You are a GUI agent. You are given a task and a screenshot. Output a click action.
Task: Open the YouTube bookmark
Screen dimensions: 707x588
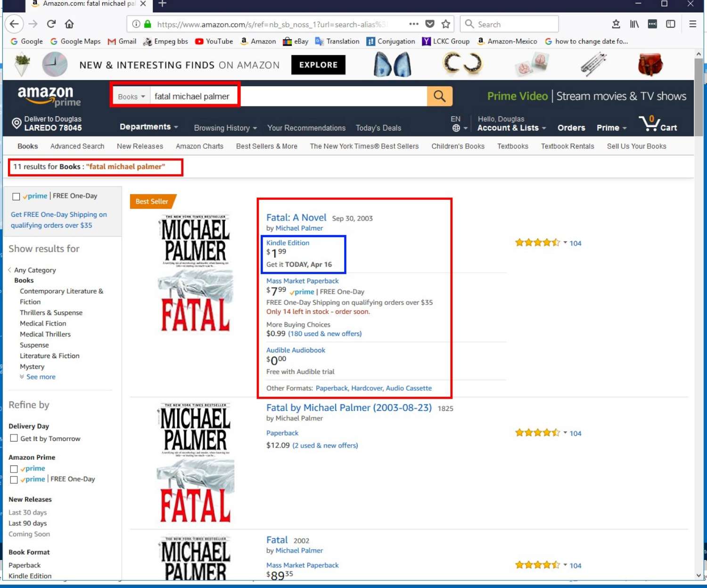click(214, 41)
